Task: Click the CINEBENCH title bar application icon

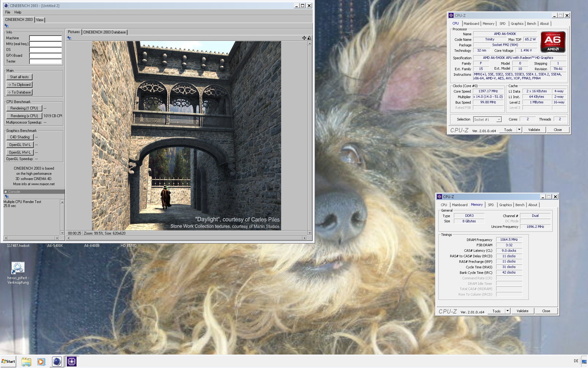Action: coord(6,6)
